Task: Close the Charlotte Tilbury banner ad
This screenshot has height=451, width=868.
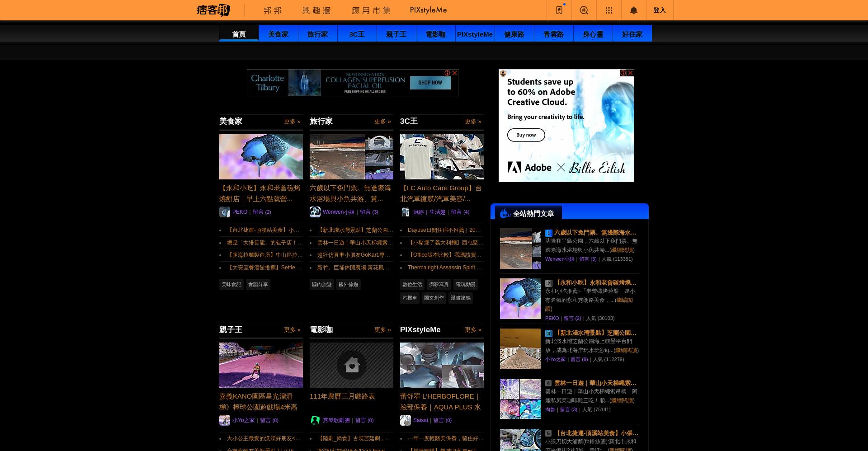Action: (x=455, y=73)
